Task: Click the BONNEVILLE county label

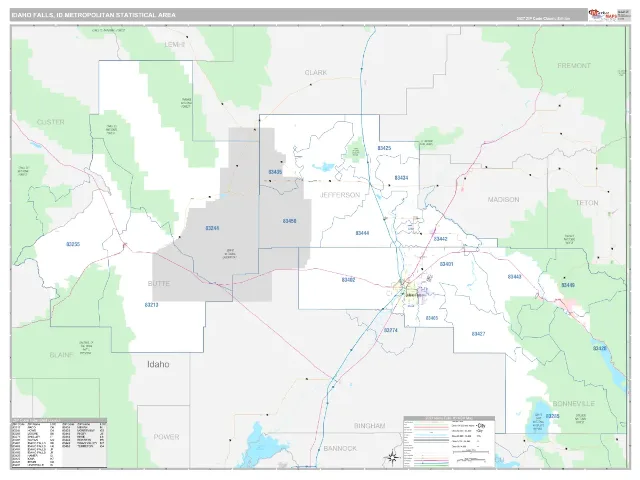Action: (573, 404)
